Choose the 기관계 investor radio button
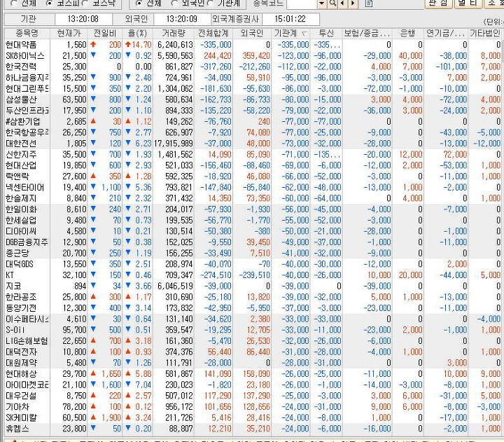 tap(210, 4)
